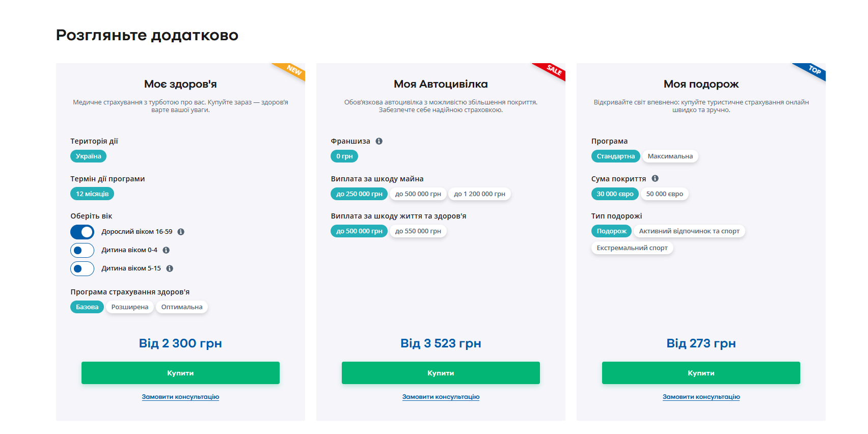Open Замовити консультацію link under Моя подорож
Viewport: 868px width, 434px height.
[701, 397]
